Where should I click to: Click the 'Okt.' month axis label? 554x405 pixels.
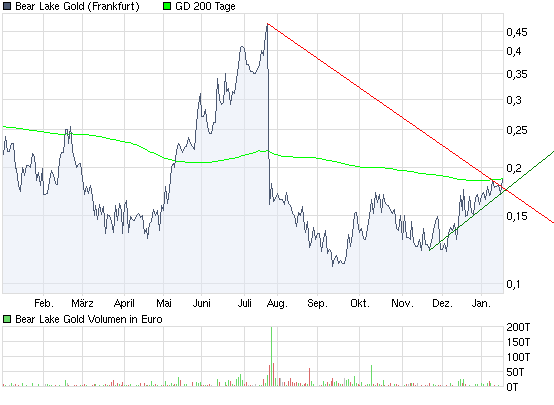360,303
